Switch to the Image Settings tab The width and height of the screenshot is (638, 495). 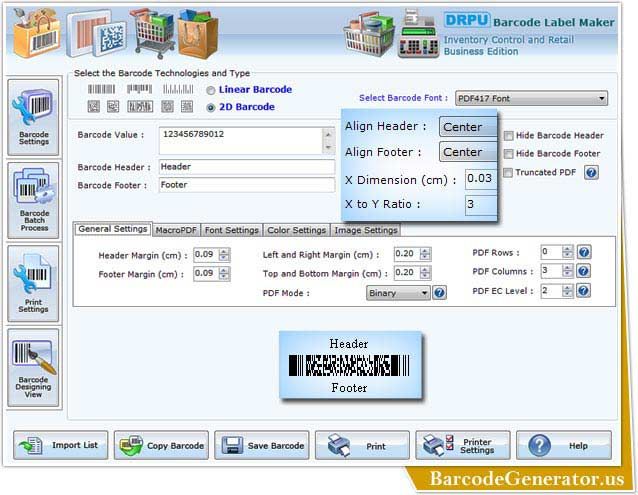[366, 230]
